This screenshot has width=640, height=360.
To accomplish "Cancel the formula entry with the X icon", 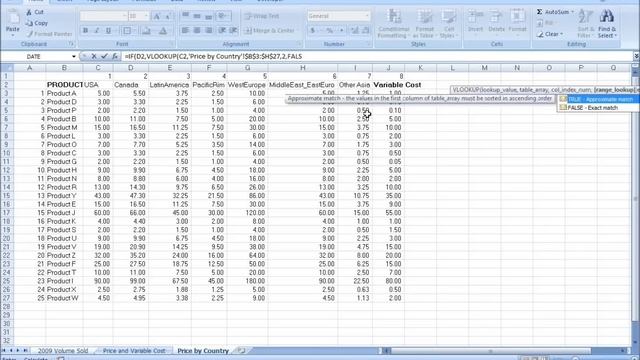I will tap(94, 56).
